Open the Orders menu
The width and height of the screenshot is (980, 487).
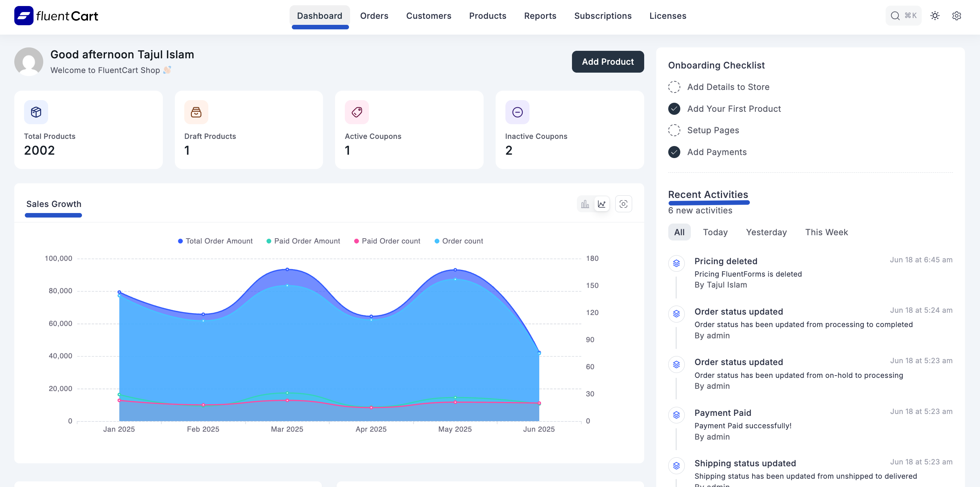point(374,15)
